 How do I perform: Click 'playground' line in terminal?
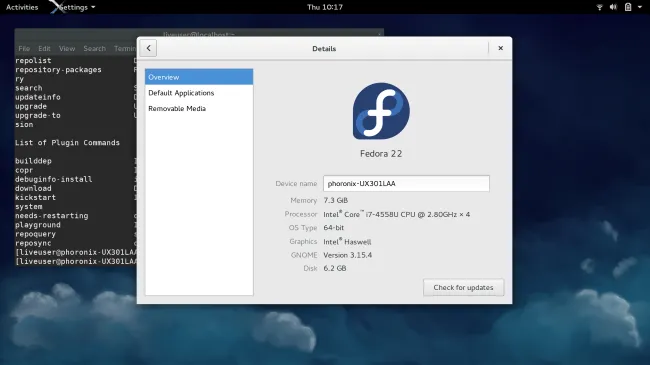[38, 225]
